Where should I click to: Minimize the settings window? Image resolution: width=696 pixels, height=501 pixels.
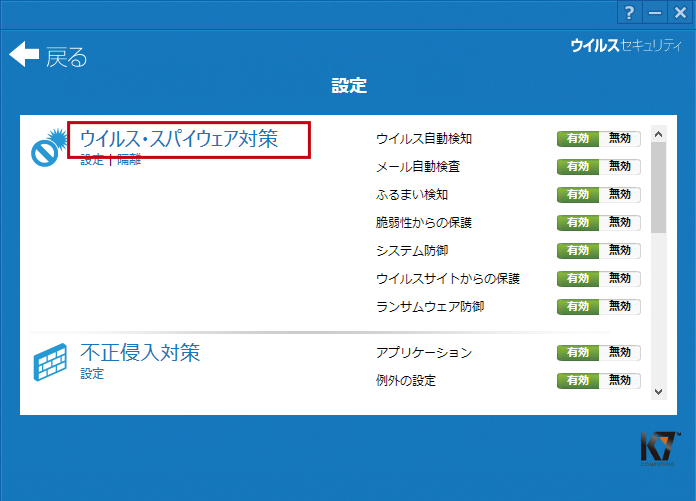655,13
